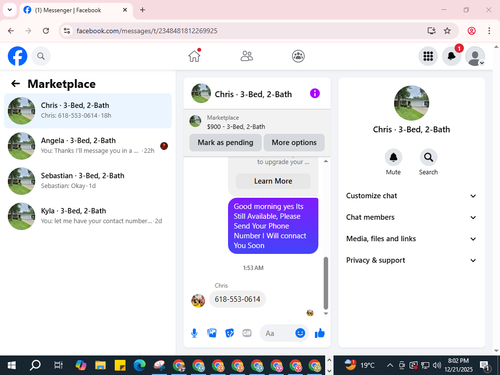This screenshot has height=375, width=500.
Task: Open File Explorer from taskbar
Action: click(x=100, y=366)
